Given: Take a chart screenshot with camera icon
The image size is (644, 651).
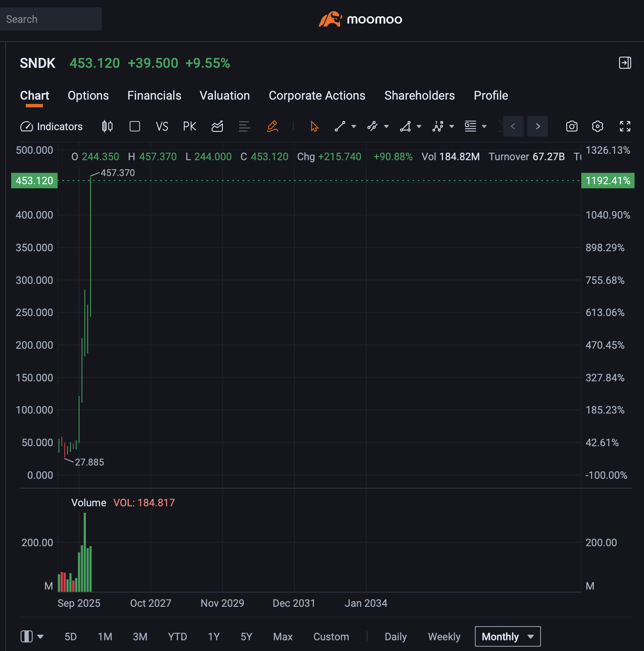Looking at the screenshot, I should (x=571, y=126).
